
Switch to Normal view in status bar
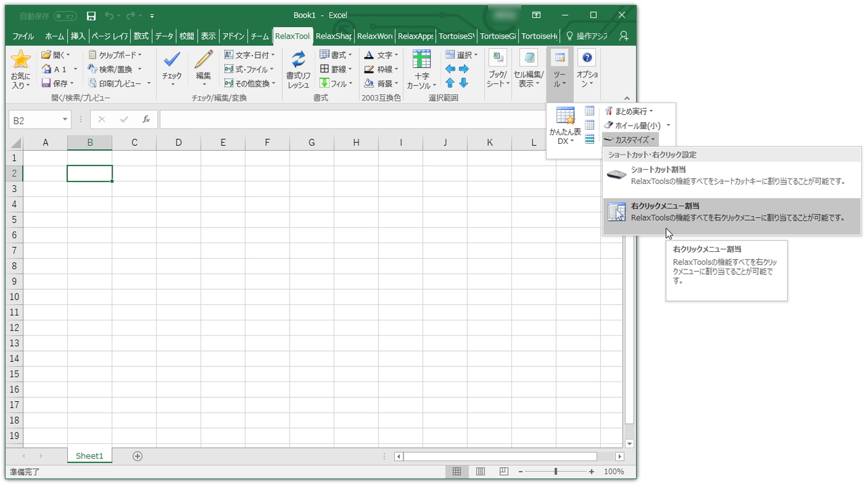click(457, 471)
